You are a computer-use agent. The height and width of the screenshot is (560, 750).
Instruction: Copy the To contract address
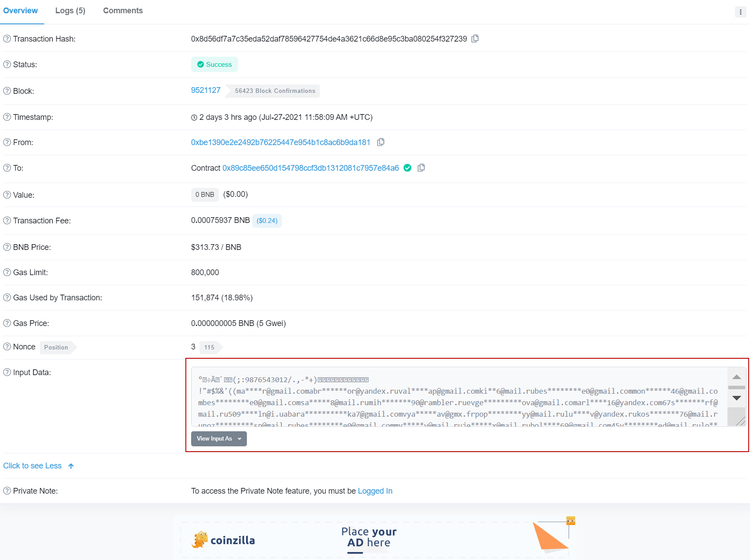click(421, 168)
